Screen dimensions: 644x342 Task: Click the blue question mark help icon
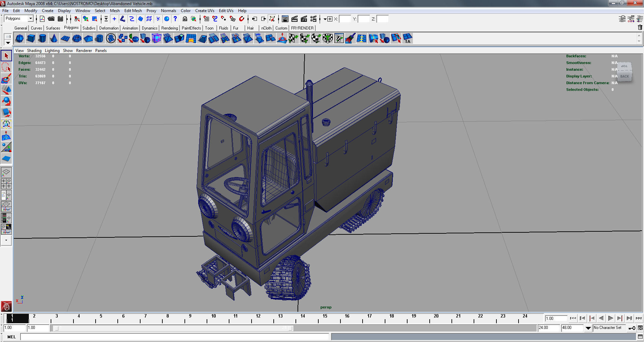175,19
